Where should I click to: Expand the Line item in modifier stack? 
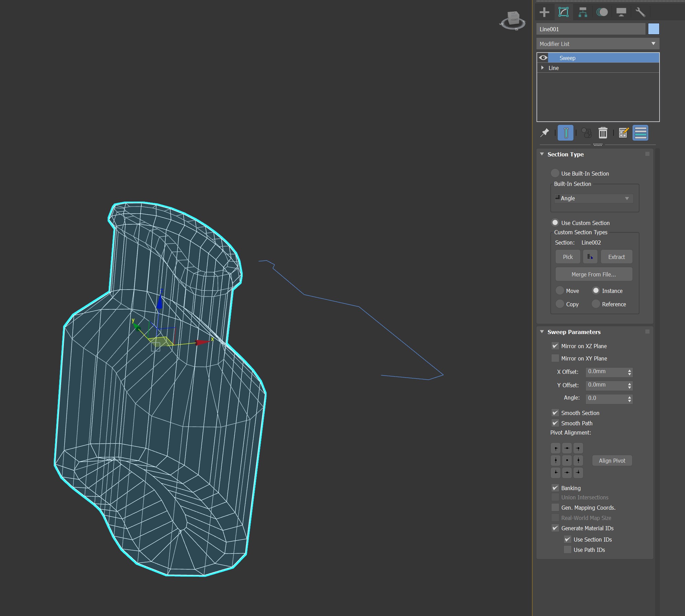[542, 68]
